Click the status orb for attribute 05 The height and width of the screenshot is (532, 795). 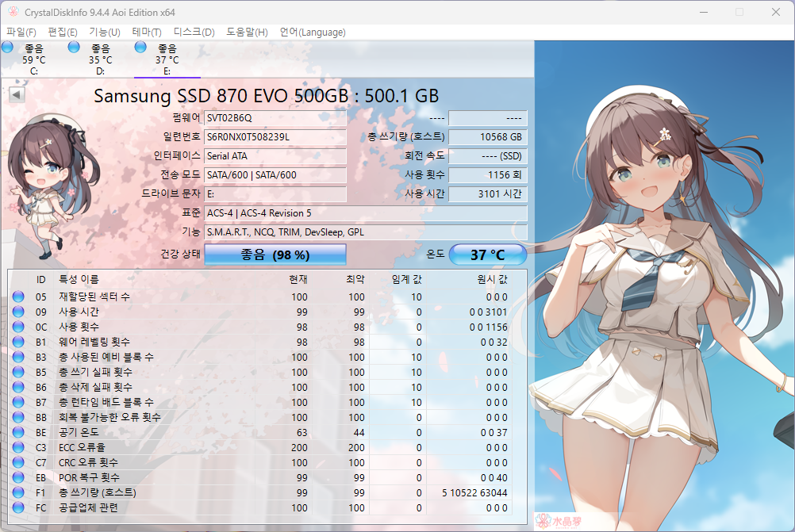(18, 297)
